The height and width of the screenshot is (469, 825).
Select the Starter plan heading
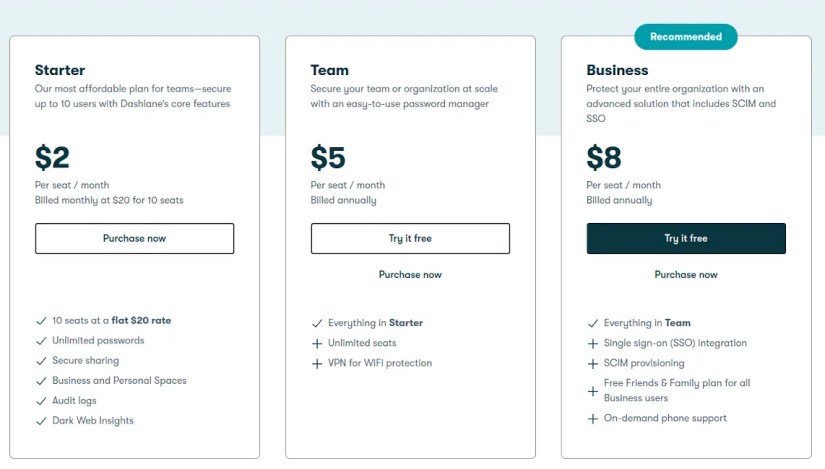click(60, 70)
